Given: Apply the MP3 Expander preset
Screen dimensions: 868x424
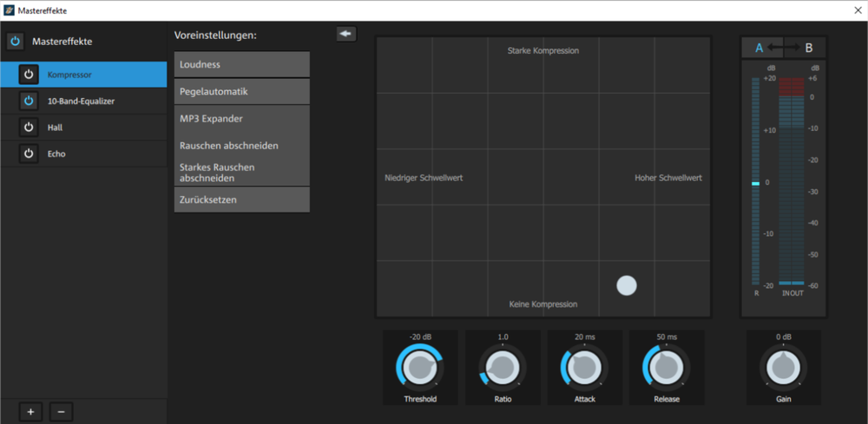Looking at the screenshot, I should (x=241, y=118).
